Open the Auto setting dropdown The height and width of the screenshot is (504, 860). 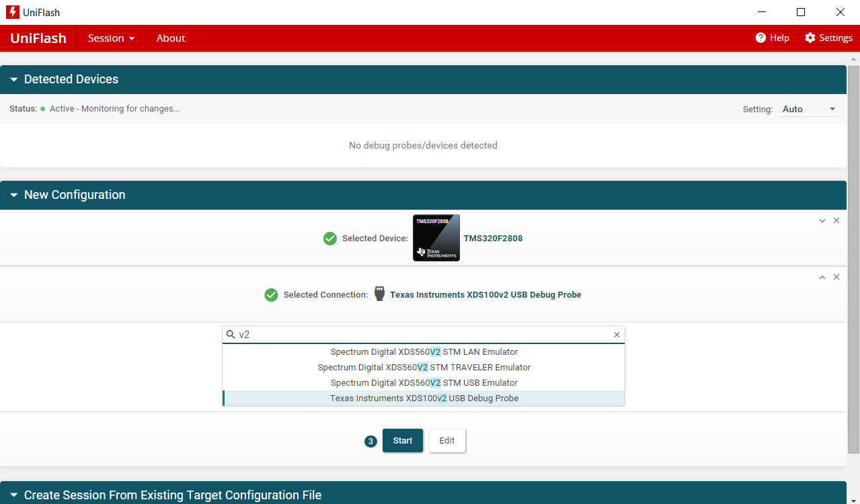(809, 109)
